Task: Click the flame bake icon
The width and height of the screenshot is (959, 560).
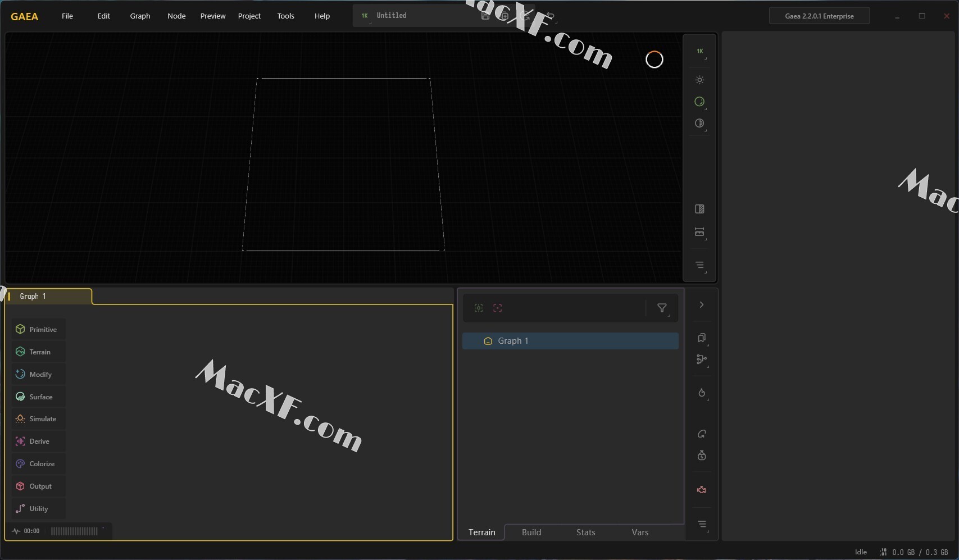Action: [x=702, y=393]
